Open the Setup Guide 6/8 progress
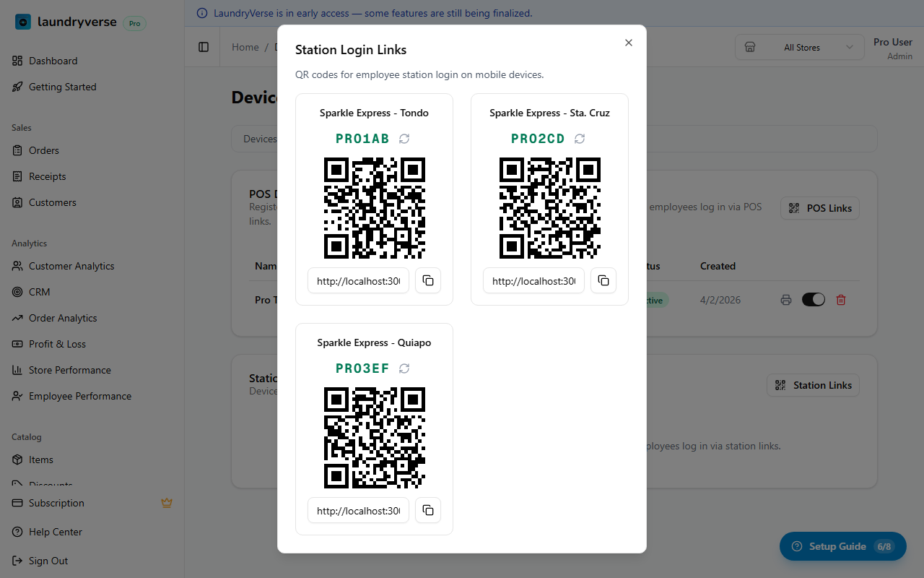 tap(842, 546)
